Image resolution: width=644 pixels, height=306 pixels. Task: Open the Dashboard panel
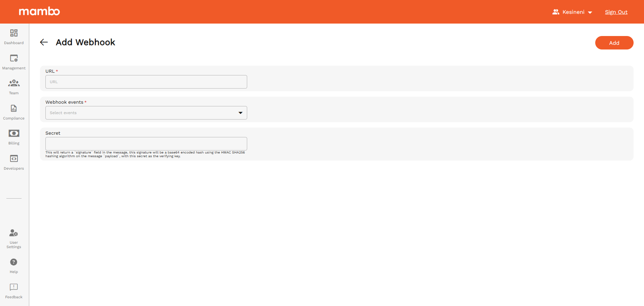click(13, 36)
